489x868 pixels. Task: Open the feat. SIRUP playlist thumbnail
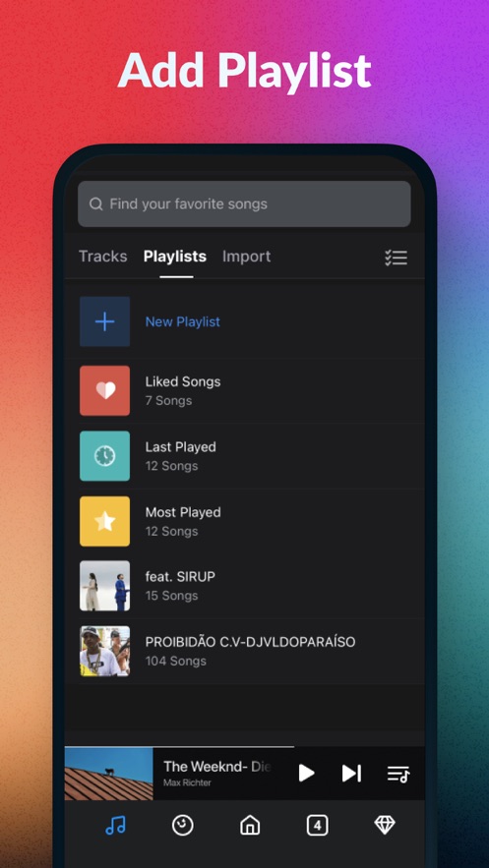coord(104,586)
